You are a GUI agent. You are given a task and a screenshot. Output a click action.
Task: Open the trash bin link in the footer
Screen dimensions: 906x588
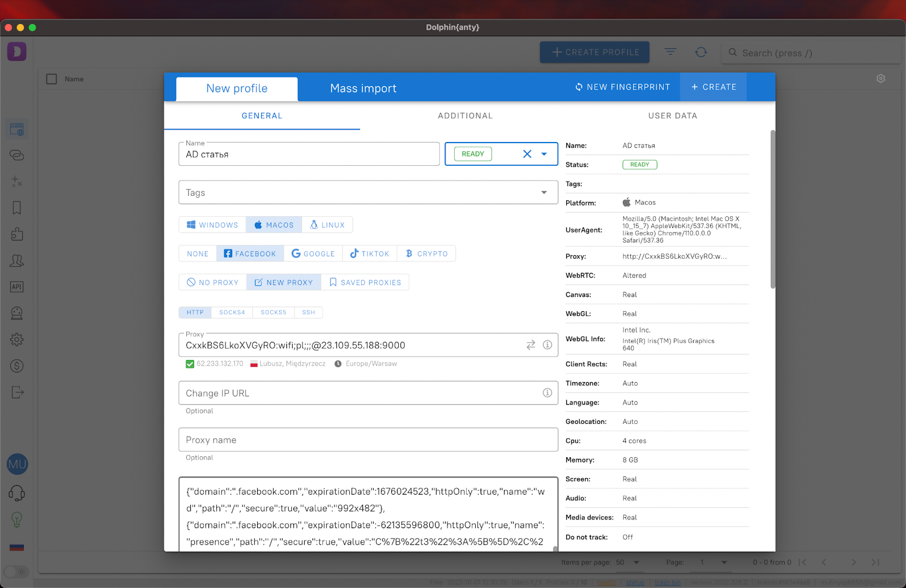(668, 582)
